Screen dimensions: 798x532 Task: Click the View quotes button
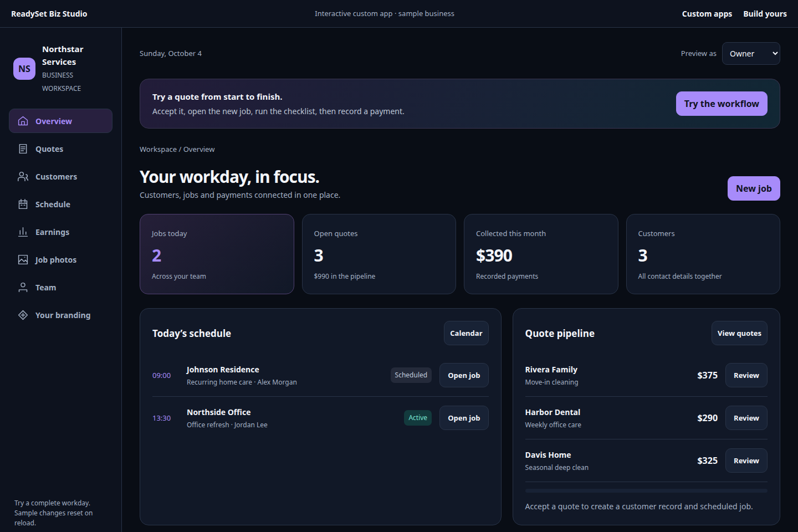click(x=739, y=333)
